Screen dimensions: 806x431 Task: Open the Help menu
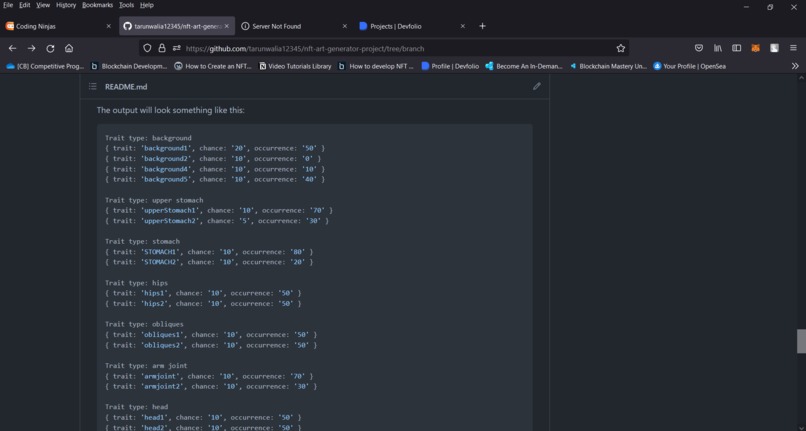coord(146,5)
